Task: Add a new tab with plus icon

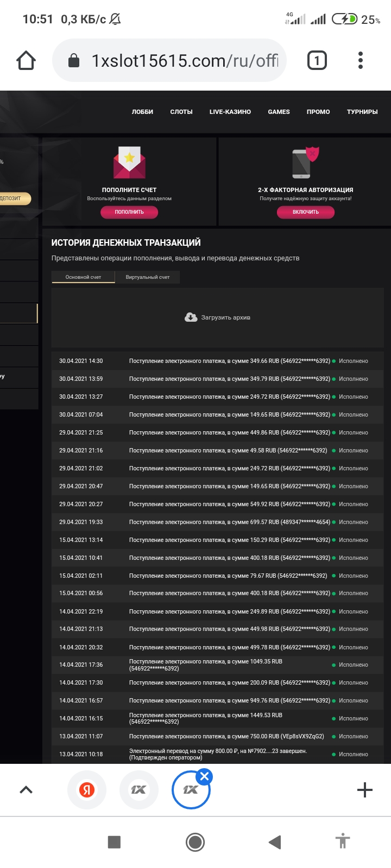Action: coord(365,790)
